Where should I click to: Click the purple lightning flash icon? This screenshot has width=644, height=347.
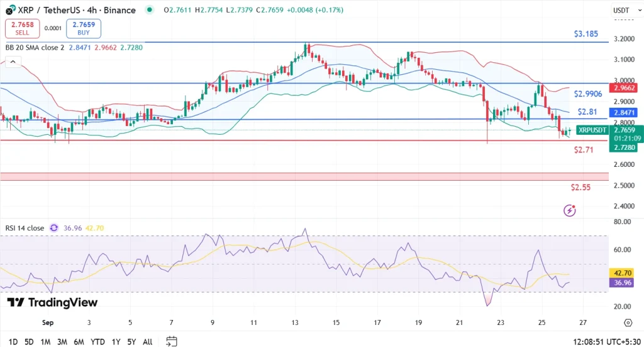(570, 210)
